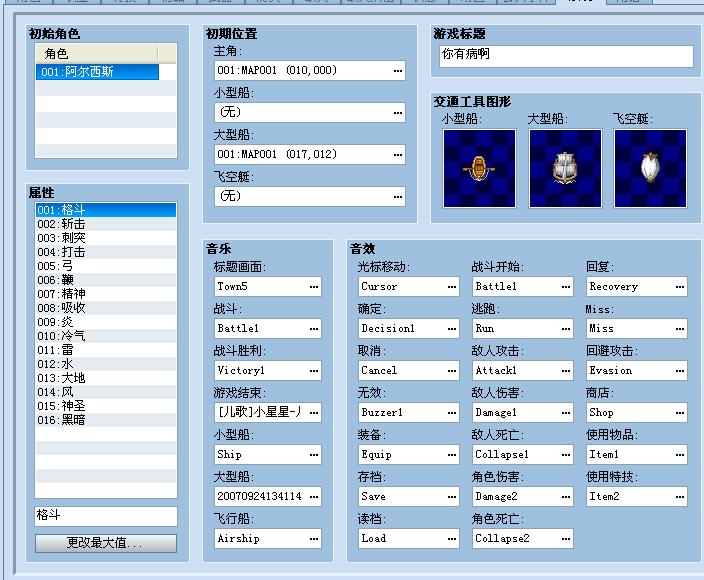Select the small boat vehicle graphic
This screenshot has height=580, width=704.
click(479, 168)
